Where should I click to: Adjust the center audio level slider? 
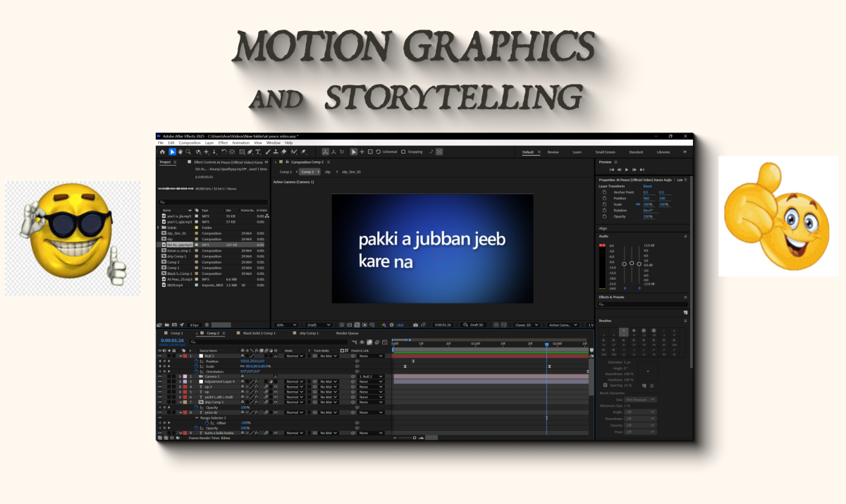pyautogui.click(x=632, y=264)
